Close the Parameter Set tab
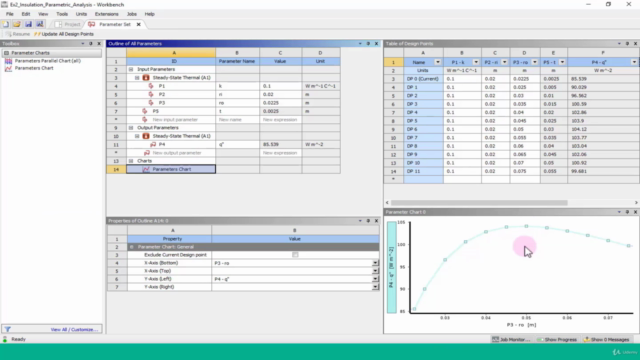640x360 pixels. click(x=138, y=24)
